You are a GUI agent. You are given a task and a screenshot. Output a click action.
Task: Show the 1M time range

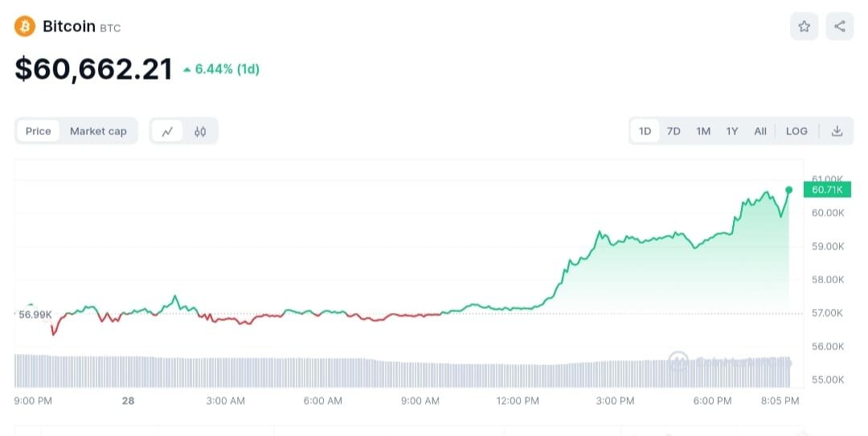tap(703, 131)
